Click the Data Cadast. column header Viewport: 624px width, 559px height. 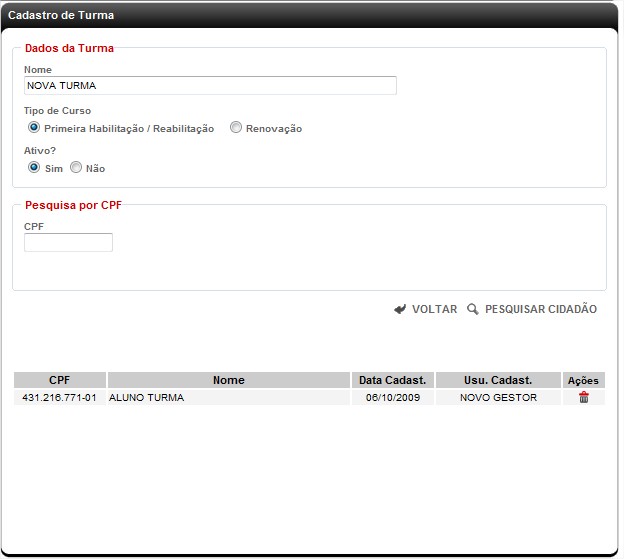[392, 380]
